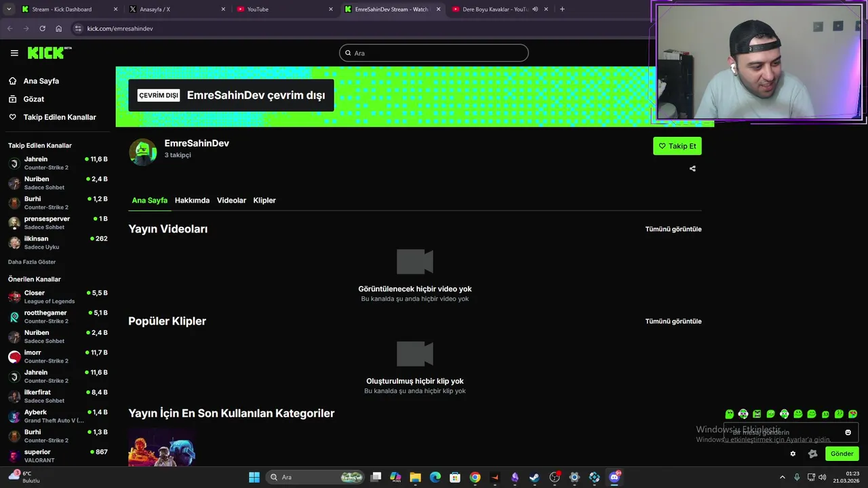The height and width of the screenshot is (488, 868).
Task: Open prensesperver in followed channels
Action: coord(58,222)
